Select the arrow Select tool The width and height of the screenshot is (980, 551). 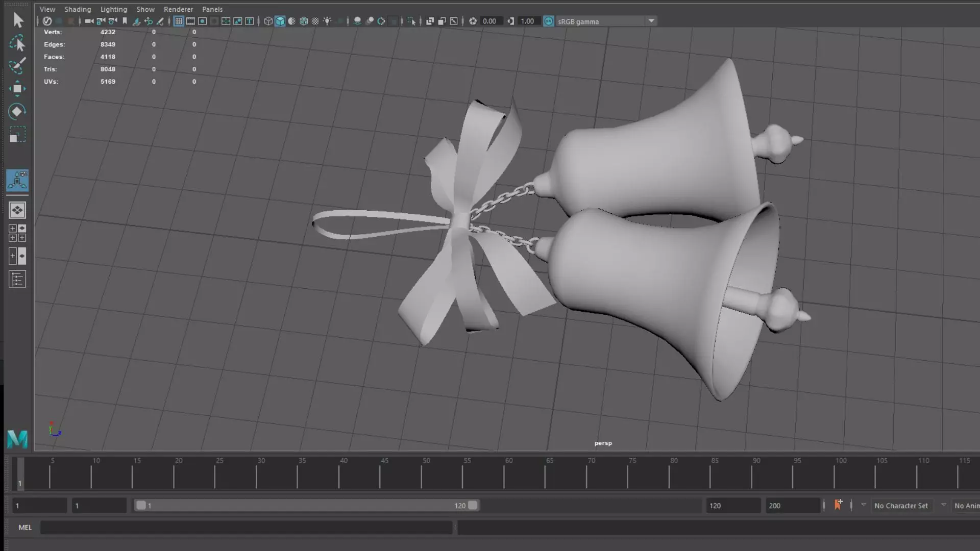click(18, 20)
